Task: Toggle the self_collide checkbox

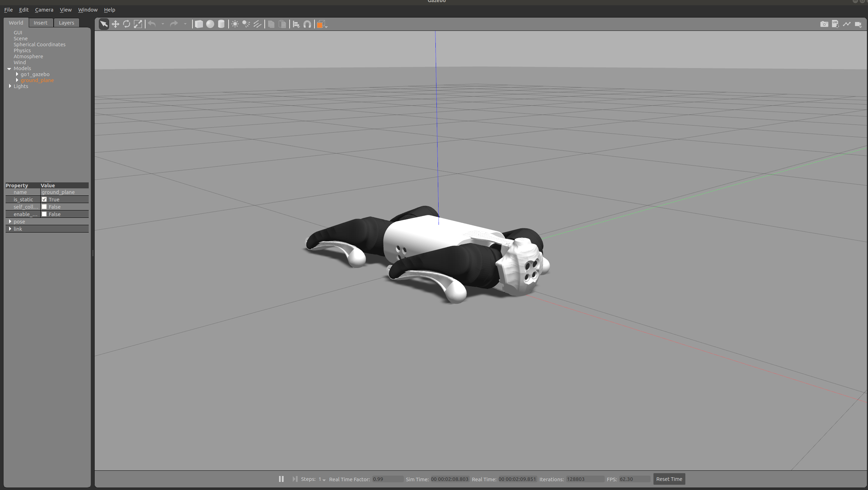Action: click(44, 207)
